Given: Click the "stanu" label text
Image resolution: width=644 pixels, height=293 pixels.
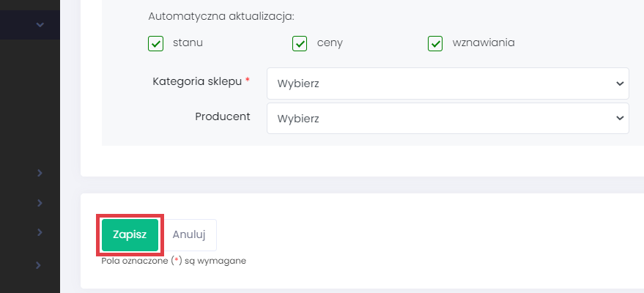Looking at the screenshot, I should coord(188,42).
